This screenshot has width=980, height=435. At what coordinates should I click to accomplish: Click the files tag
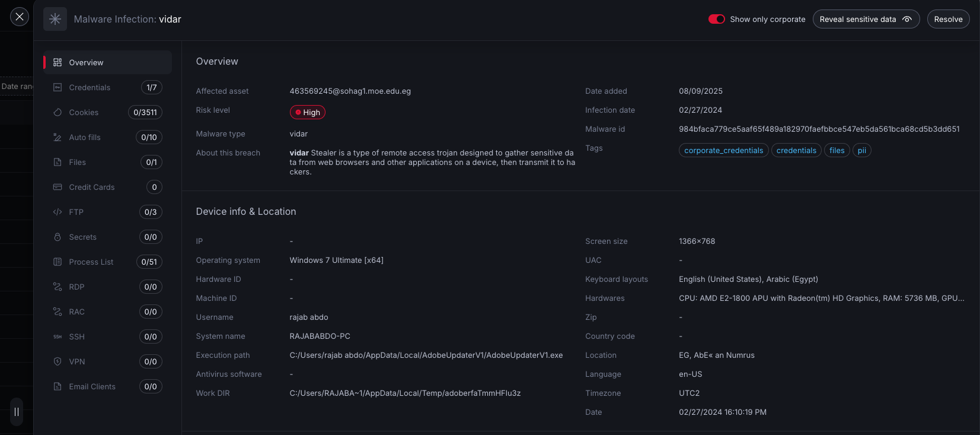[837, 150]
